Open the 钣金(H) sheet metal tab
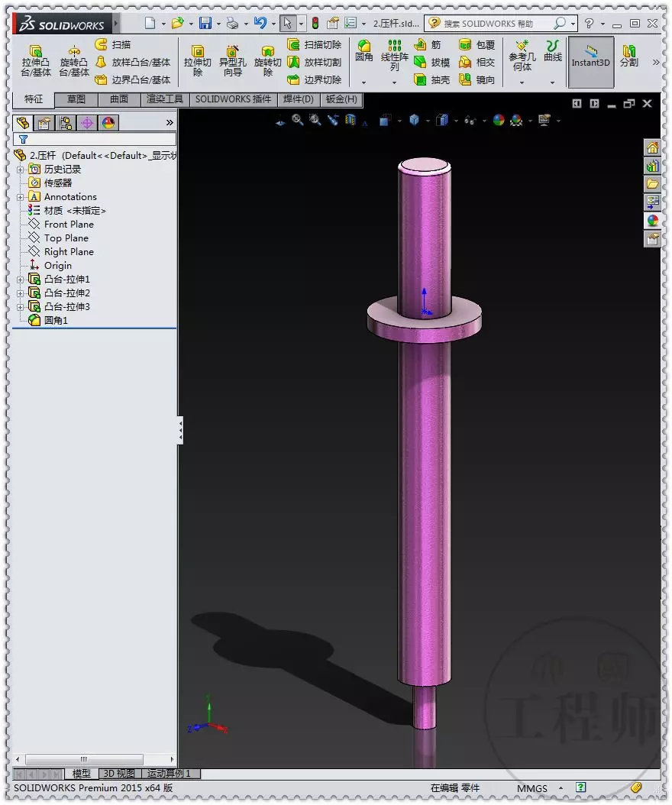The height and width of the screenshot is (805, 672). (x=341, y=99)
